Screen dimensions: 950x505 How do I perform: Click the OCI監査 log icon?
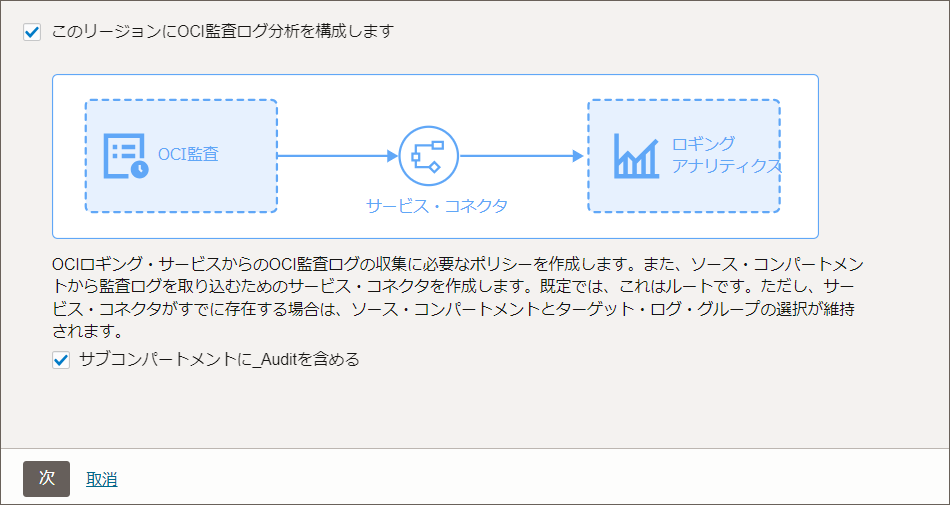[125, 156]
